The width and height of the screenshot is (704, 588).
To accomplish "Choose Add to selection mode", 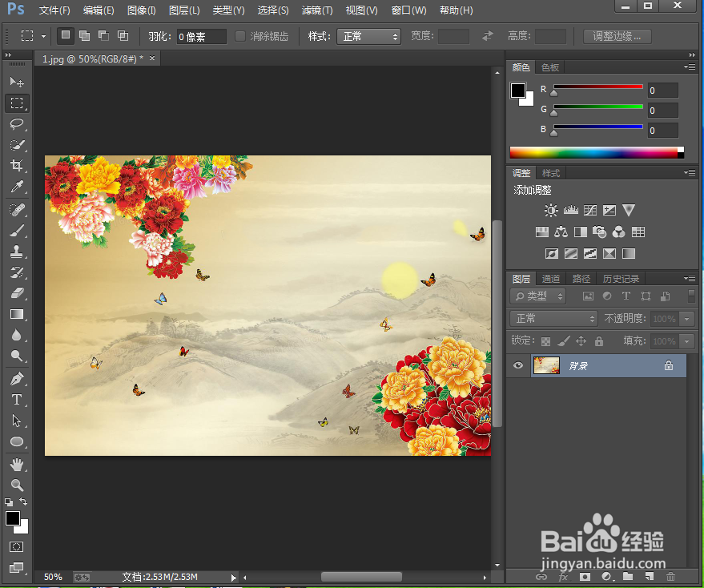I will 84,35.
